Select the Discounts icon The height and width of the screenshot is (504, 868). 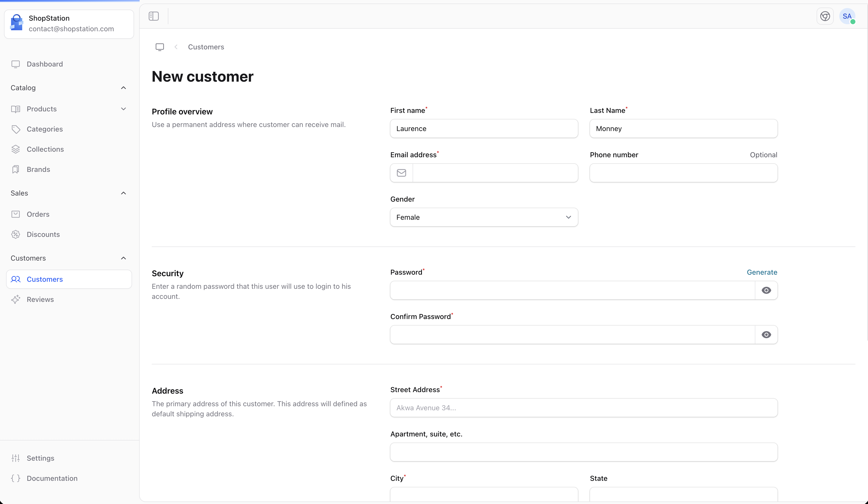(x=16, y=234)
